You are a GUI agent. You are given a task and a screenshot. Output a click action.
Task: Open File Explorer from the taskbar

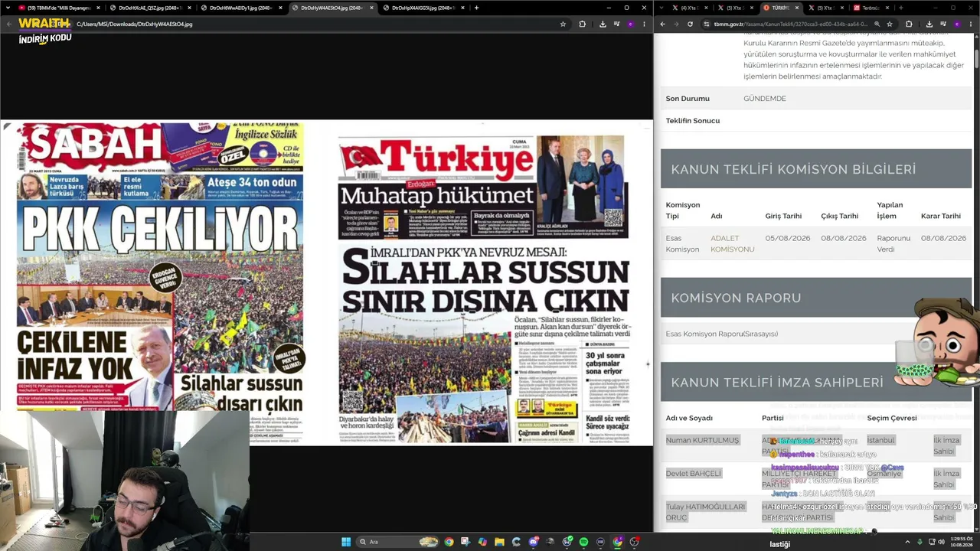(499, 542)
